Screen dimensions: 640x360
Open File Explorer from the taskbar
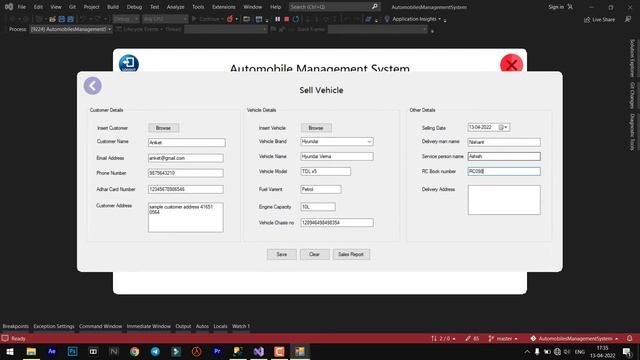point(31,351)
